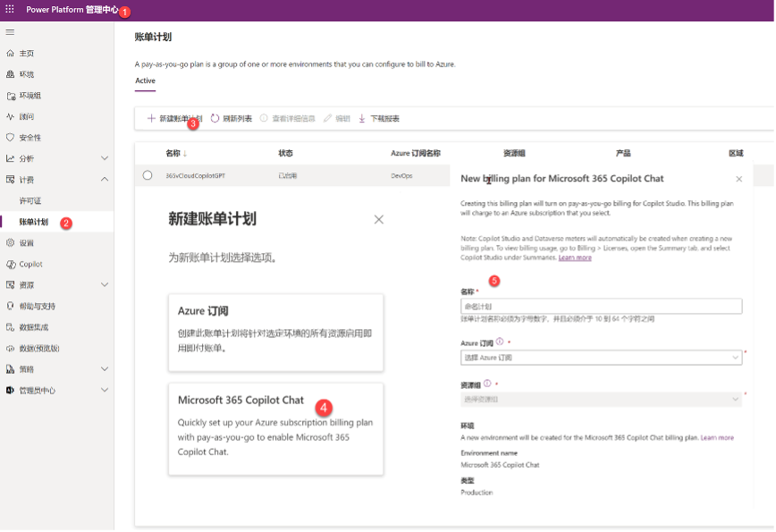Choose the Microsoft 365 Copilot Chat card

(275, 429)
